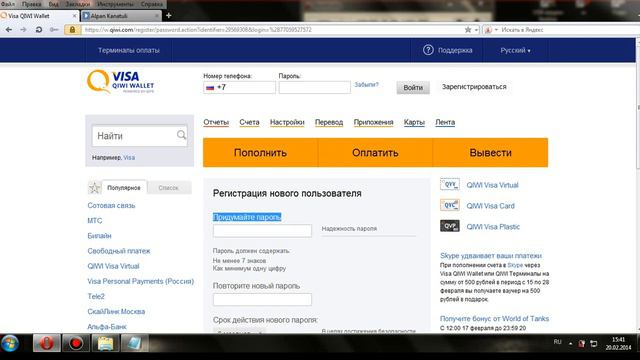Focus the Придумайте пароль input field
The image size is (640, 360).
[262, 231]
